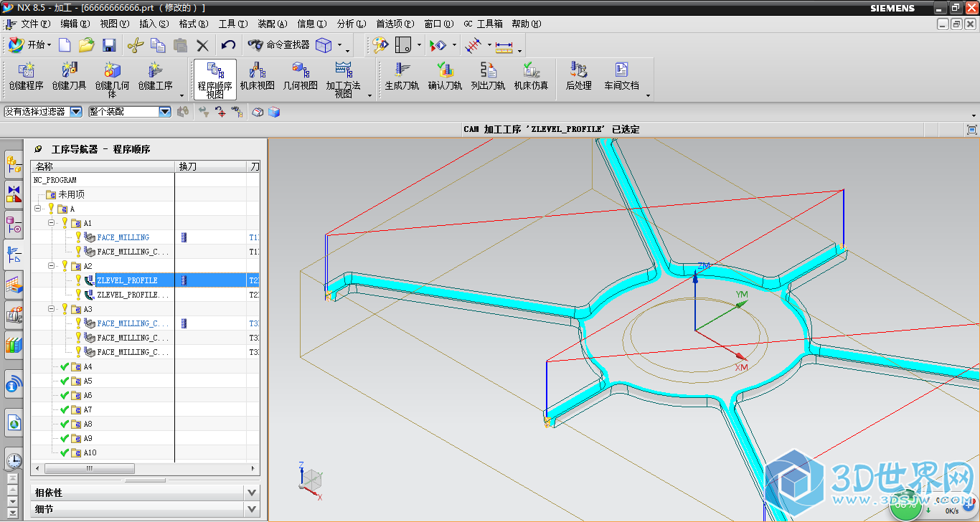Image resolution: width=980 pixels, height=522 pixels.
Task: Collapse the A2 tree node
Action: [x=52, y=266]
